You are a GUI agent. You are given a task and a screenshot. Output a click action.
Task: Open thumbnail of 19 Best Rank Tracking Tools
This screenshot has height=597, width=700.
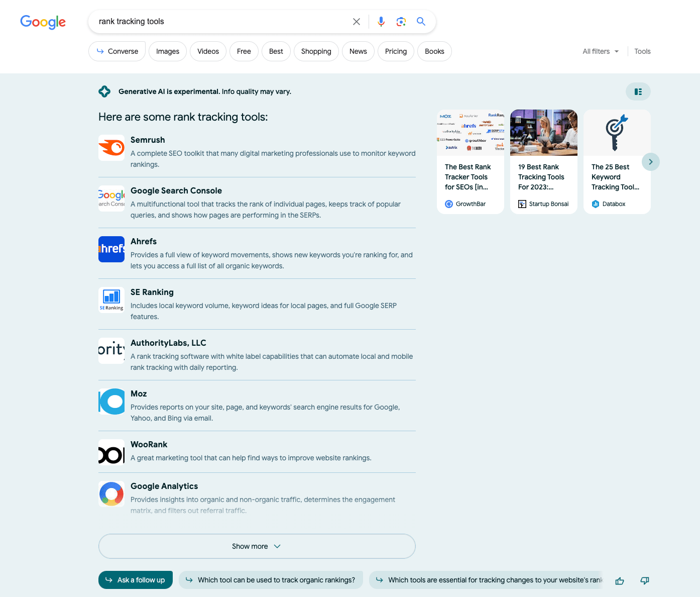coord(544,133)
